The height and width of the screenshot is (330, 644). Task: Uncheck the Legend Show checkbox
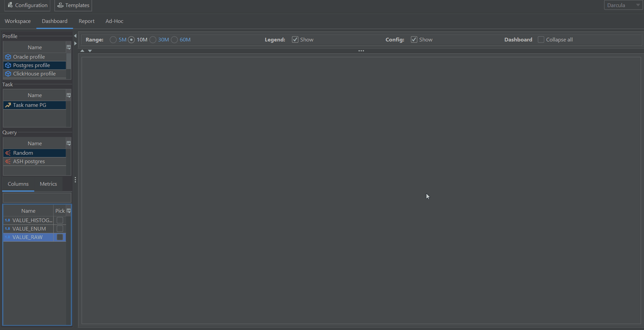tap(295, 40)
